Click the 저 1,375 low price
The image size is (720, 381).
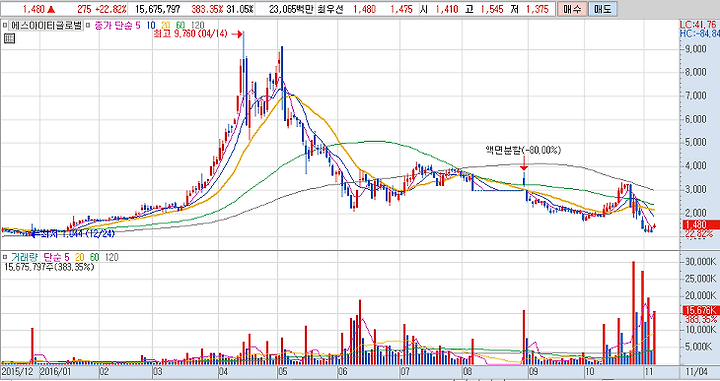pos(529,9)
